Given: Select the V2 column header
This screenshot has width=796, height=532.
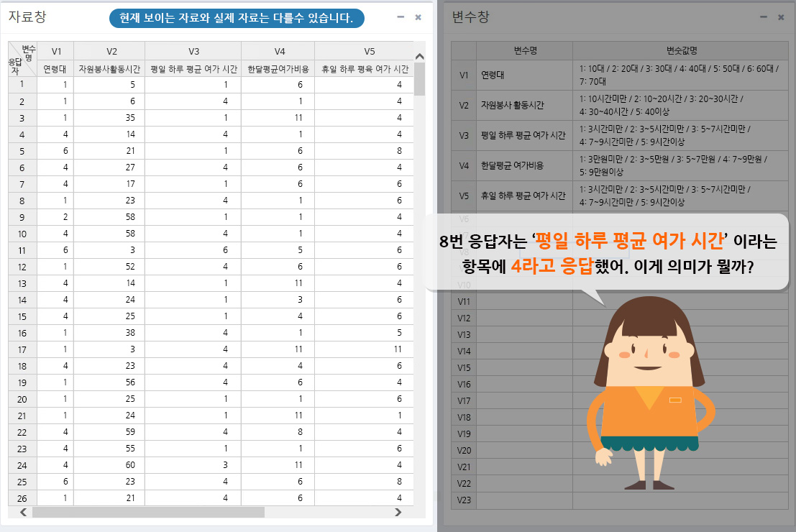Looking at the screenshot, I should [x=109, y=51].
